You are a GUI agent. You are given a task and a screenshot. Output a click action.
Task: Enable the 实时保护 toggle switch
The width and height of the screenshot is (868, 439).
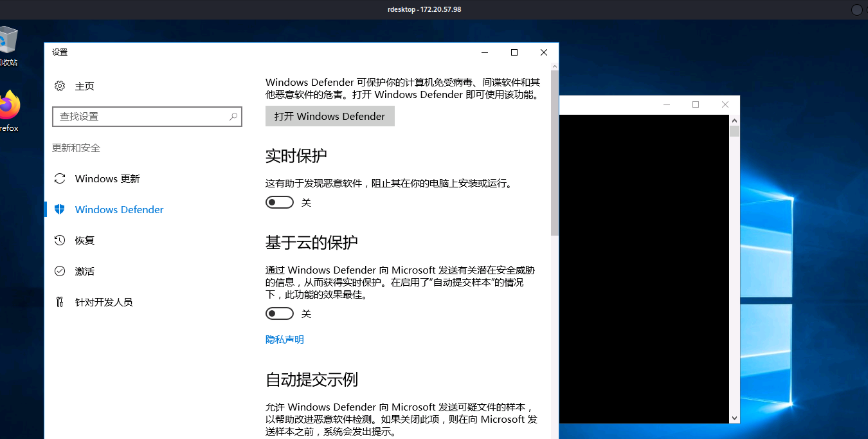point(279,202)
